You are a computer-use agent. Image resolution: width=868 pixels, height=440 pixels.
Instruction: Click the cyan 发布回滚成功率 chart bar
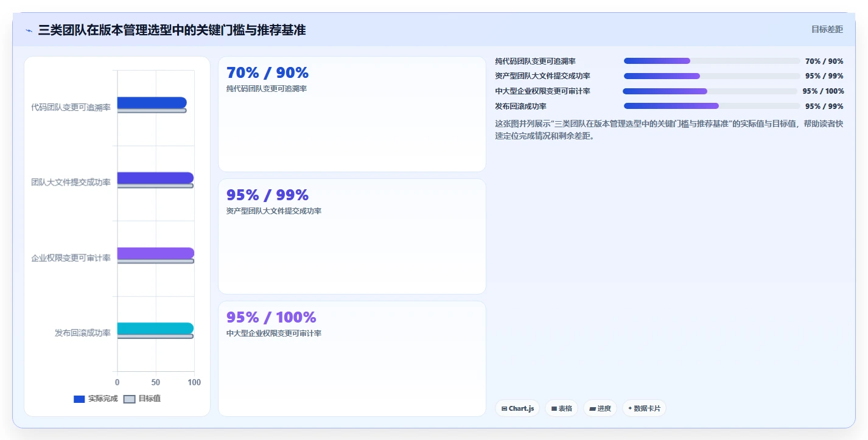(155, 329)
